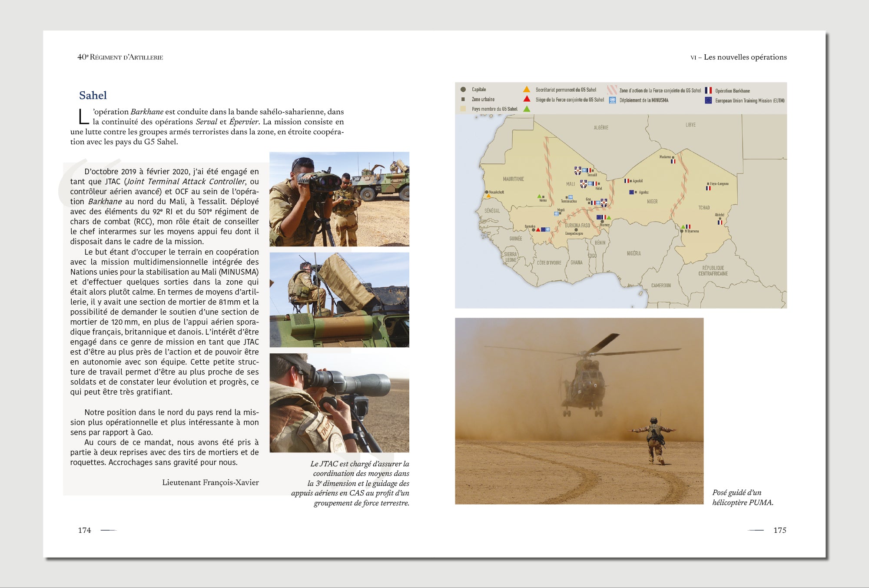Click the caption beginning 'Le JTAC est chargé'
Screen dimensions: 869x588
click(350, 483)
